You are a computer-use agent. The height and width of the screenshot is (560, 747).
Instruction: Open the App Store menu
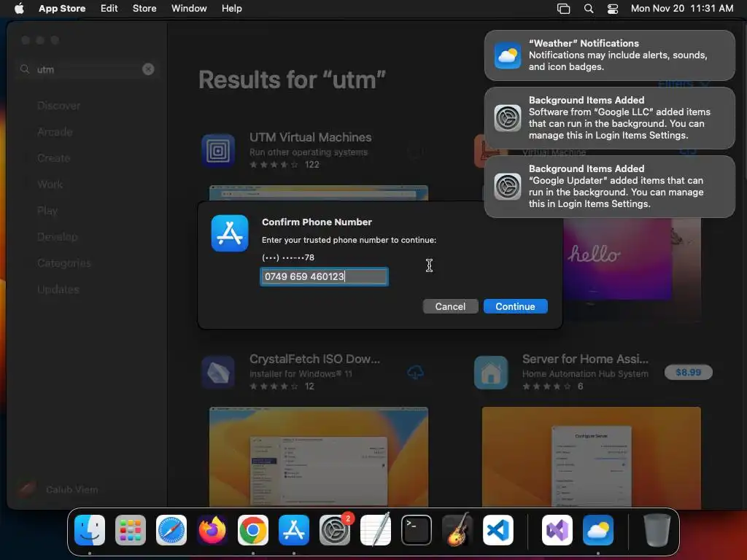pyautogui.click(x=62, y=8)
